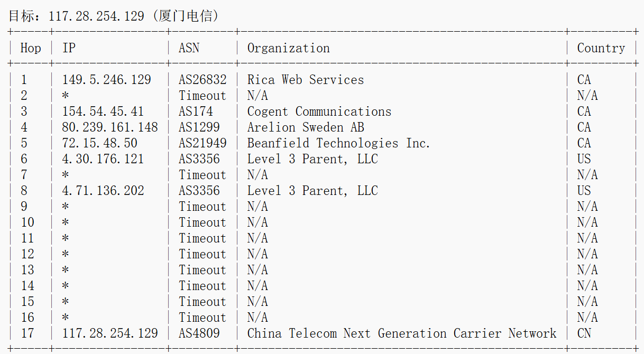Click IP address 80.239.161.148
Screen dimensions: 644x354
click(x=110, y=127)
